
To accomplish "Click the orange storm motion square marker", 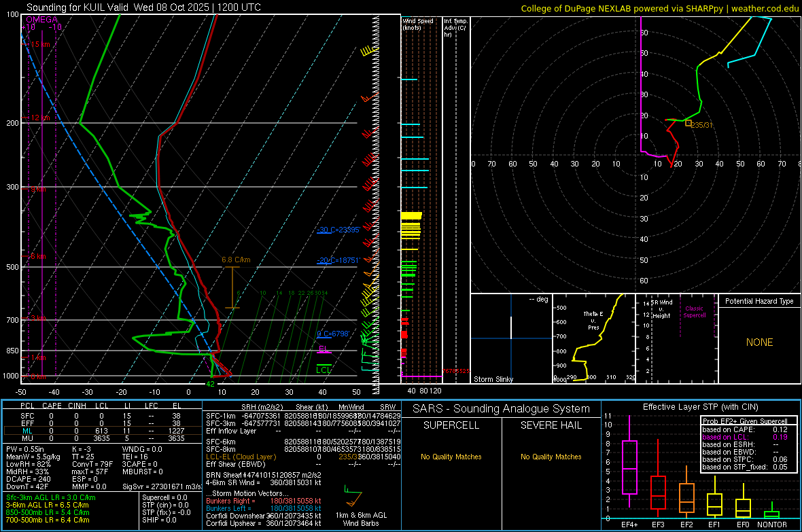I will (x=688, y=123).
